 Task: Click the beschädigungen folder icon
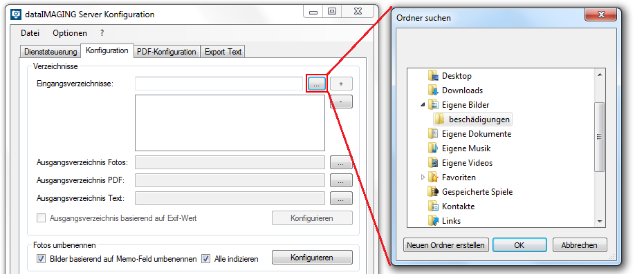coord(440,119)
